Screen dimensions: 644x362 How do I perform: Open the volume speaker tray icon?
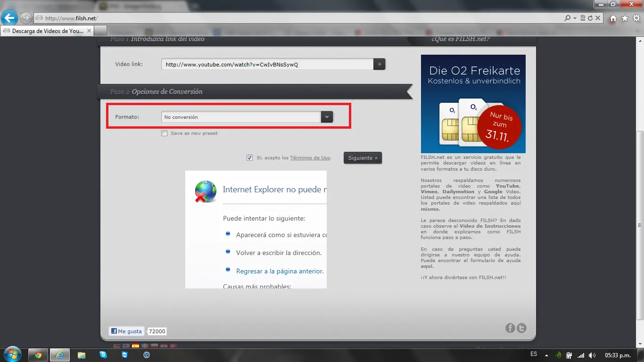592,355
